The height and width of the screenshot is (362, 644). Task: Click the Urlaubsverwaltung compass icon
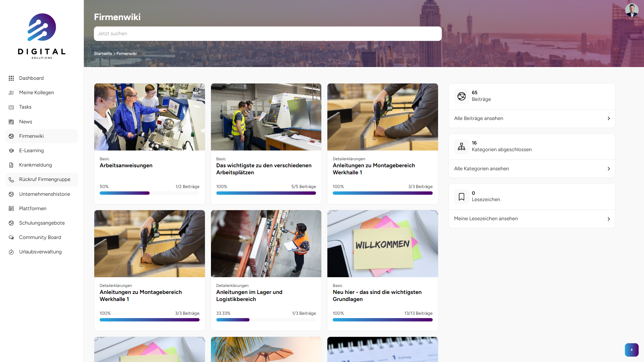pyautogui.click(x=11, y=252)
